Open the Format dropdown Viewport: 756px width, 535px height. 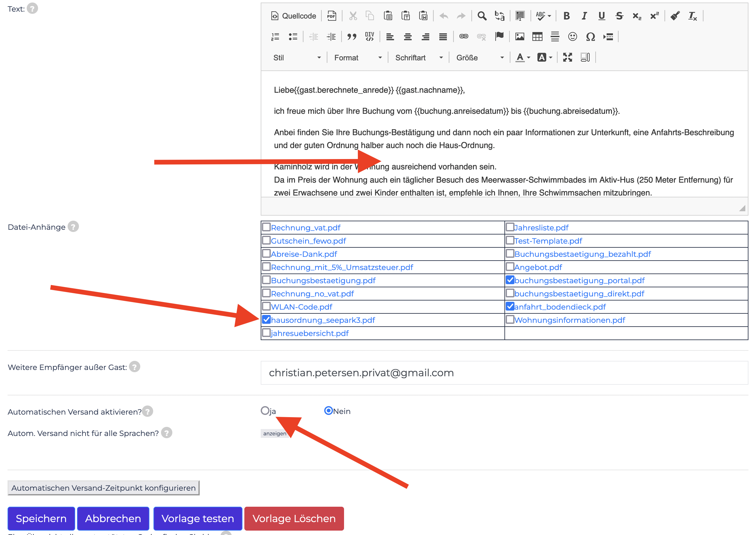tap(358, 58)
